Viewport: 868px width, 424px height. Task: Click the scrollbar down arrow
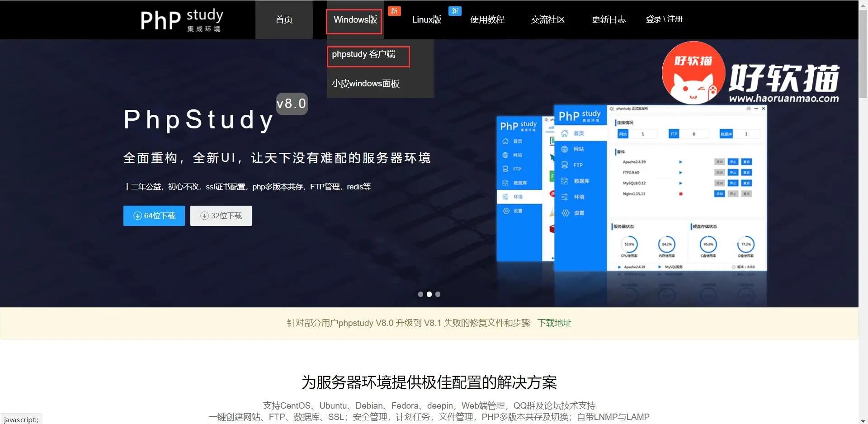point(863,420)
